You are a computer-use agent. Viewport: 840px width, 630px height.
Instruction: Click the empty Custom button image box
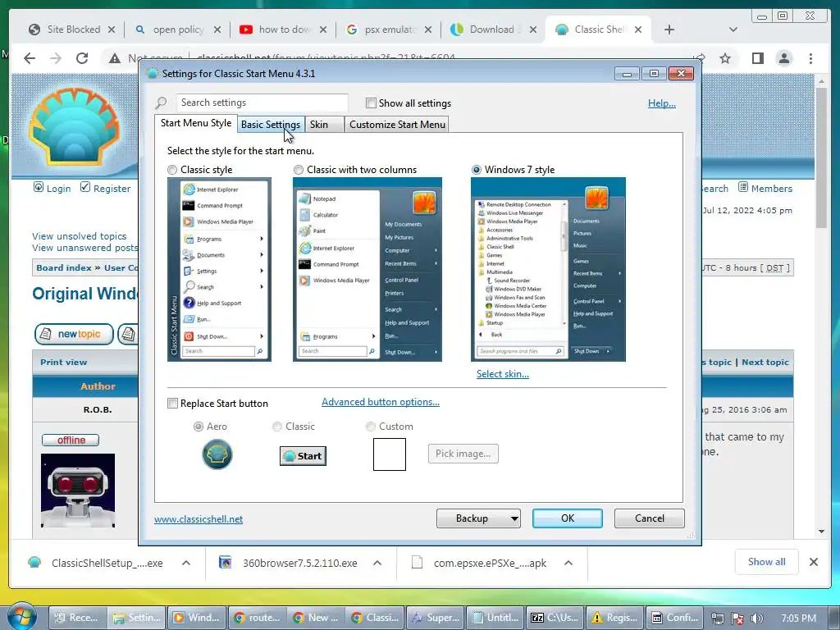[390, 454]
